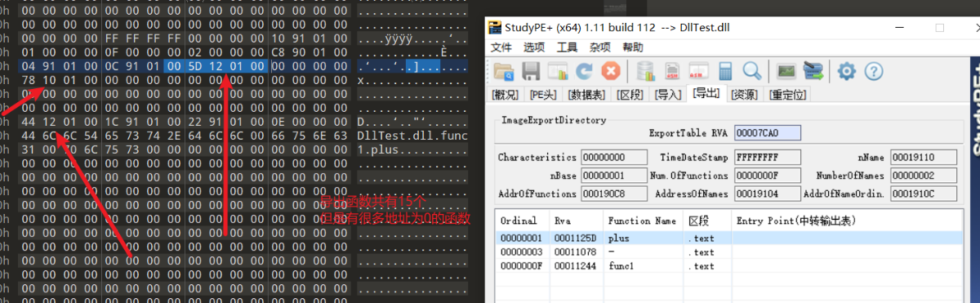Sort by the Rva column header
980x303 pixels.
pos(576,221)
